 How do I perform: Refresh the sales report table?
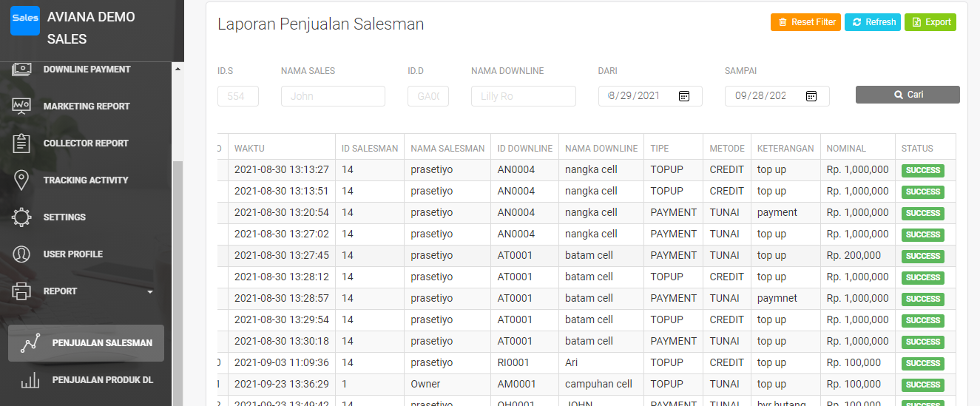click(873, 22)
